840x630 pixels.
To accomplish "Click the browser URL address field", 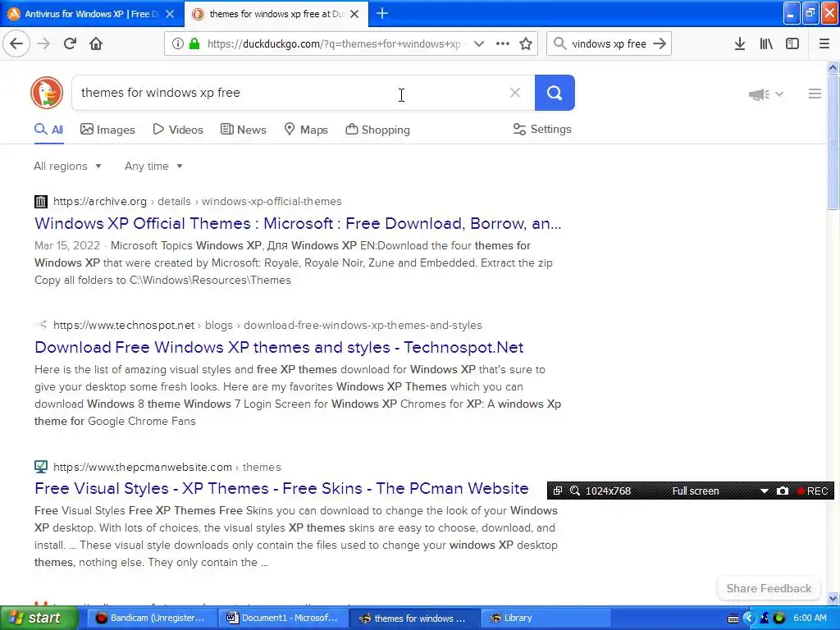I will (x=336, y=43).
